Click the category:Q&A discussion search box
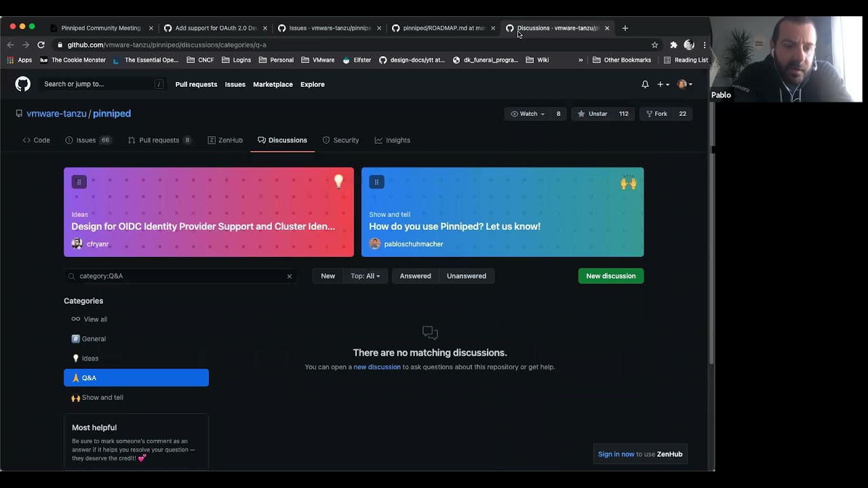 180,276
